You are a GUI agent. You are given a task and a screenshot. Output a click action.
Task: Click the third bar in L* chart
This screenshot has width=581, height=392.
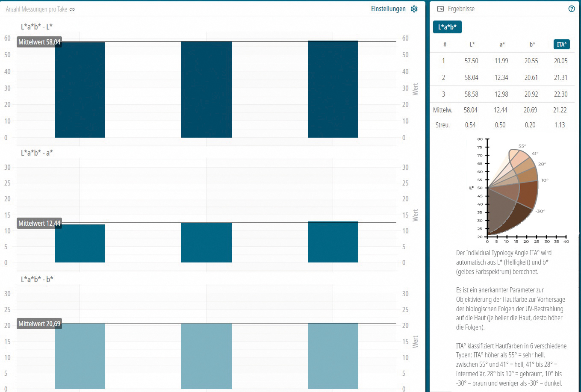click(333, 89)
